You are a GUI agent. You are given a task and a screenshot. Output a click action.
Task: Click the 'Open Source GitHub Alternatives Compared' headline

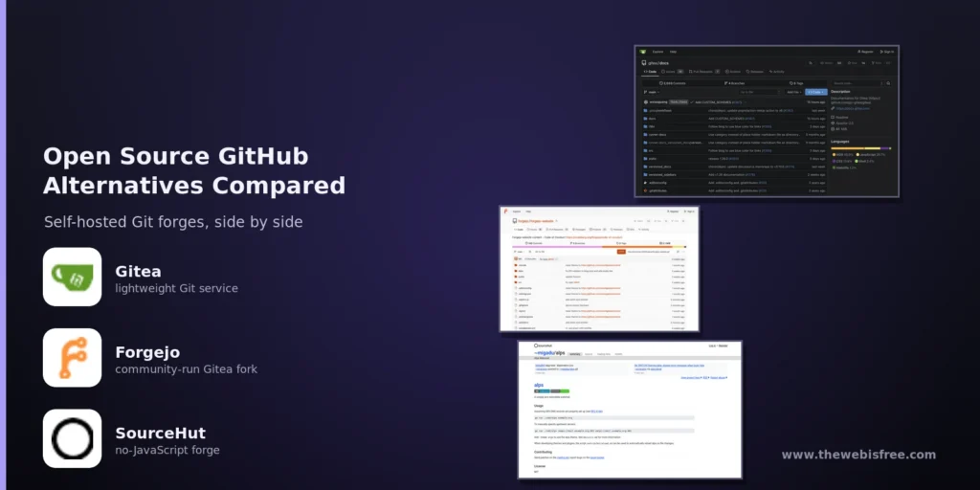[x=194, y=170]
